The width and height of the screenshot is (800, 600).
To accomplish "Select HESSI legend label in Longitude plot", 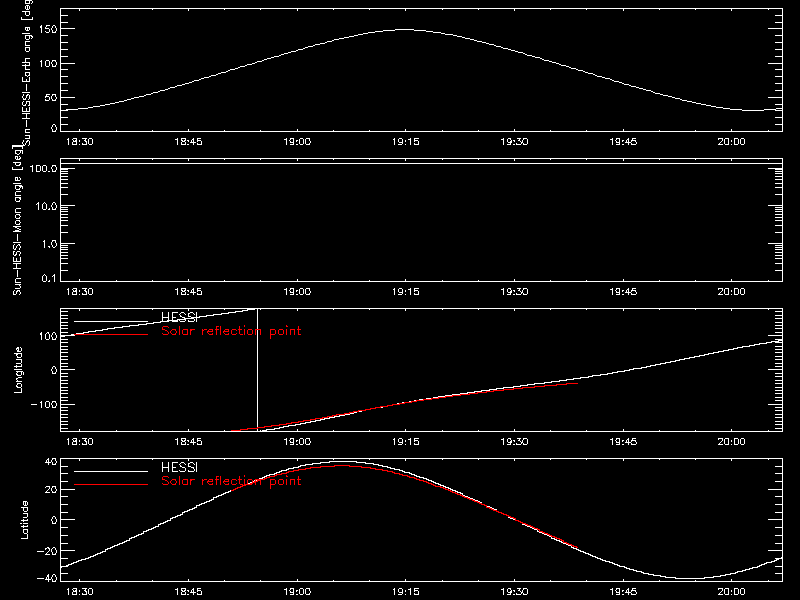I will [x=179, y=317].
